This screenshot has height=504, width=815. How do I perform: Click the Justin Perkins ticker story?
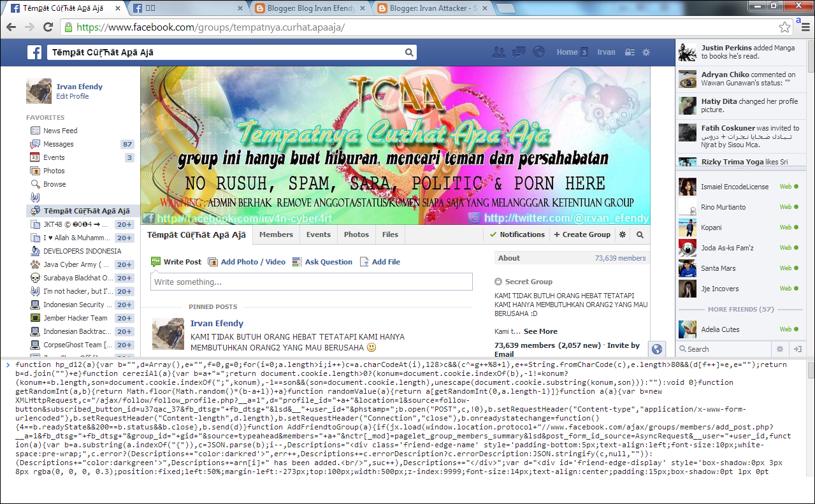click(x=739, y=52)
